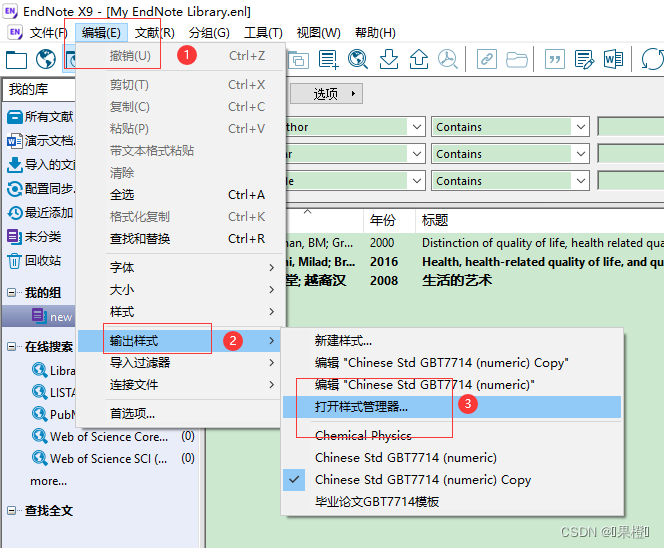
Task: Select Chemical Physics output style
Action: (452, 435)
